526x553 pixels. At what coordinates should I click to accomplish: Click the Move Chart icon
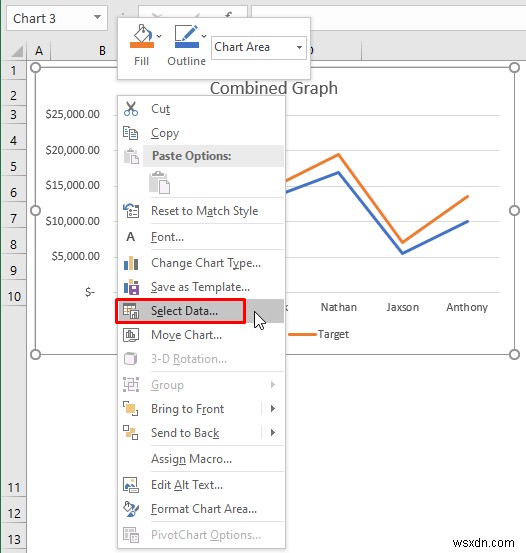pos(131,335)
